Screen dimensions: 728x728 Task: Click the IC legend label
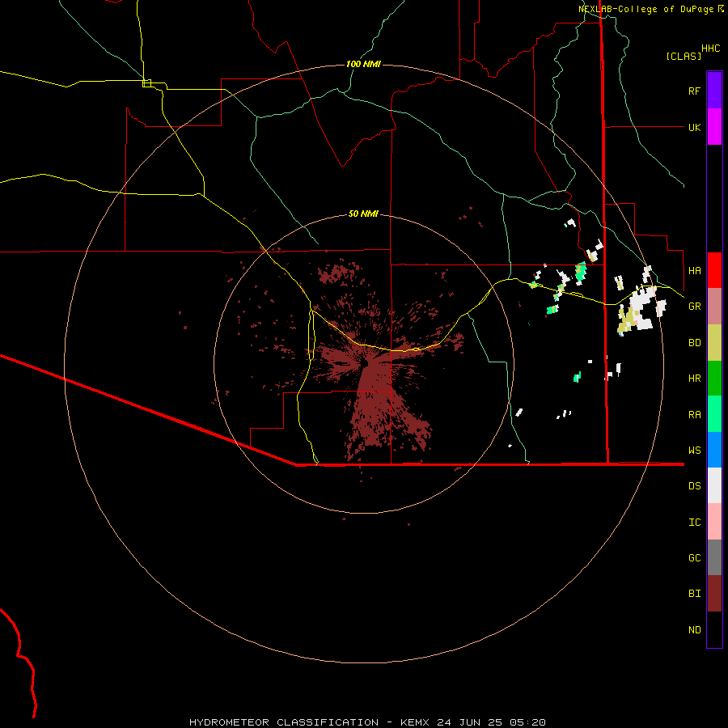tap(694, 522)
